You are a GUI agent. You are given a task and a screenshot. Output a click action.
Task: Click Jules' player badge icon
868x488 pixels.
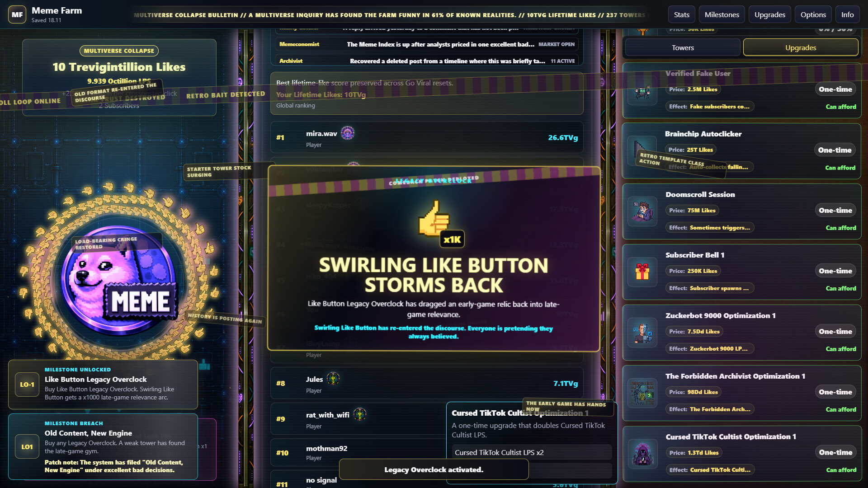click(x=333, y=379)
